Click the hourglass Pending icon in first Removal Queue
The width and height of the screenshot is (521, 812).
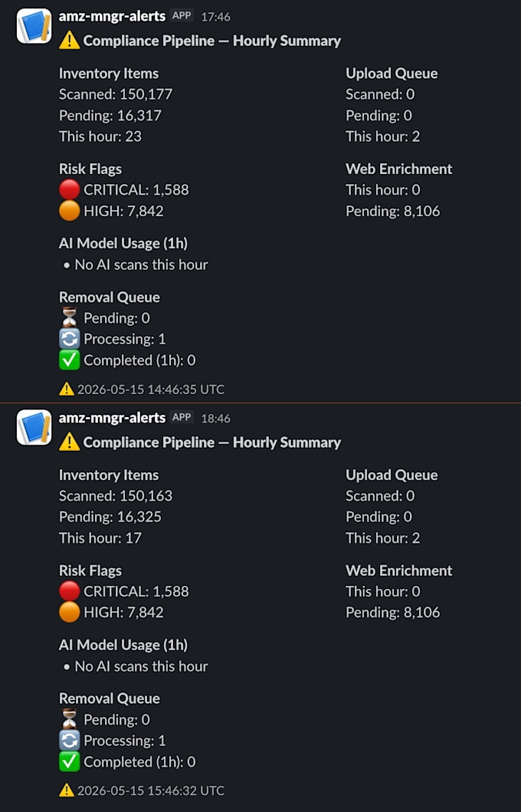pyautogui.click(x=69, y=317)
